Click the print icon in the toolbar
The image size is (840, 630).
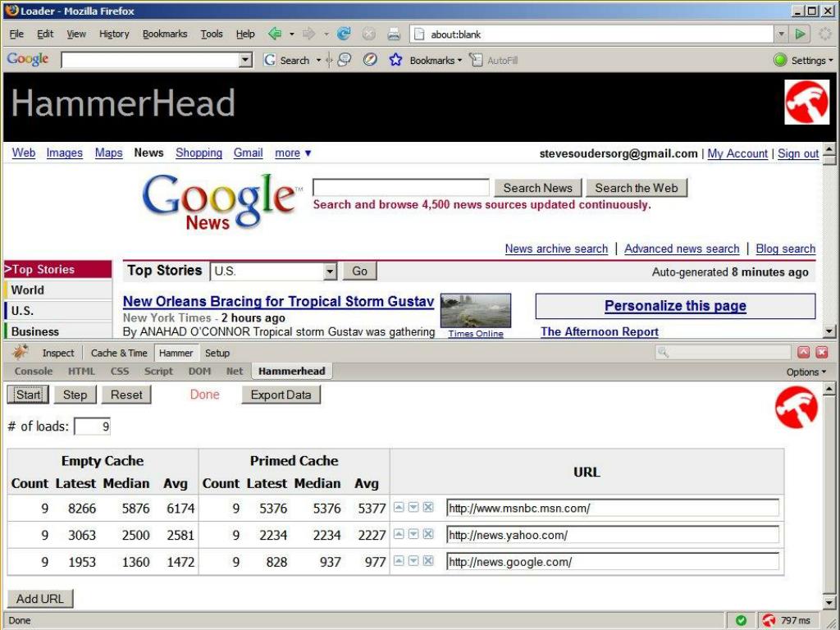394,34
